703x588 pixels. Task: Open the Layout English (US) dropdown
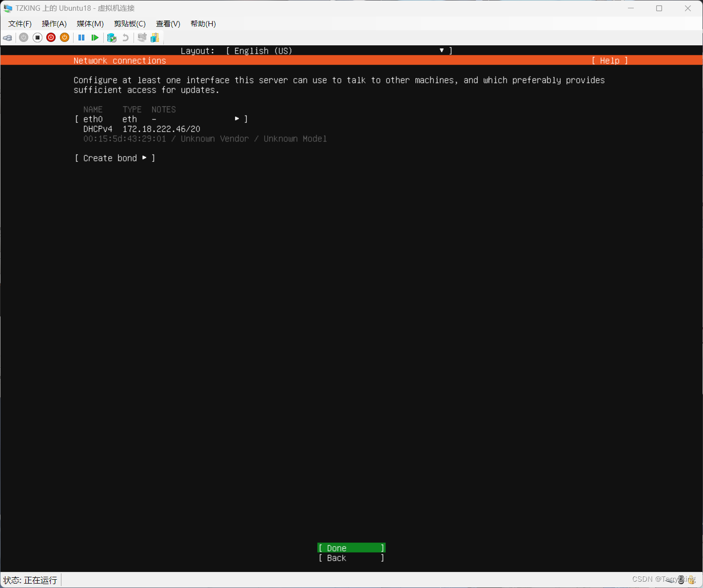pos(339,51)
